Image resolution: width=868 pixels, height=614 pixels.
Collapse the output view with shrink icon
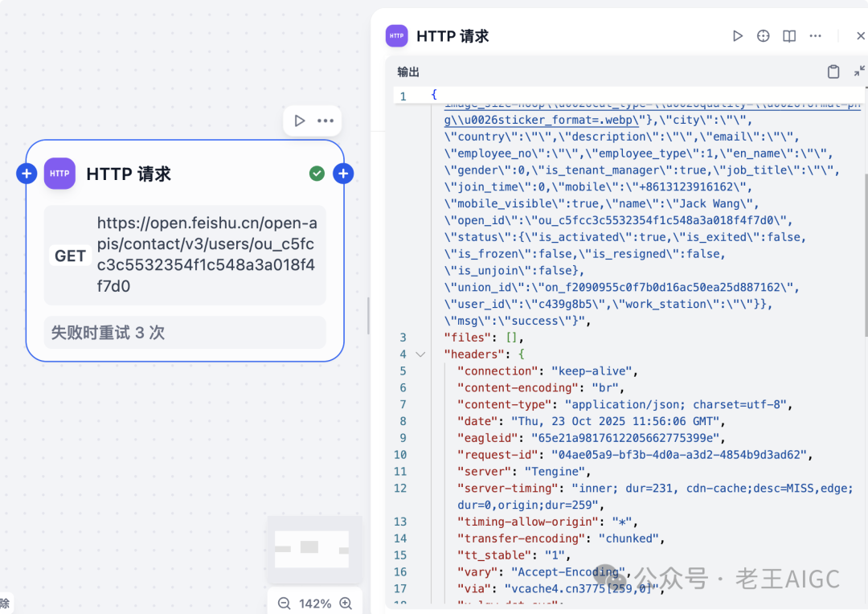point(858,72)
